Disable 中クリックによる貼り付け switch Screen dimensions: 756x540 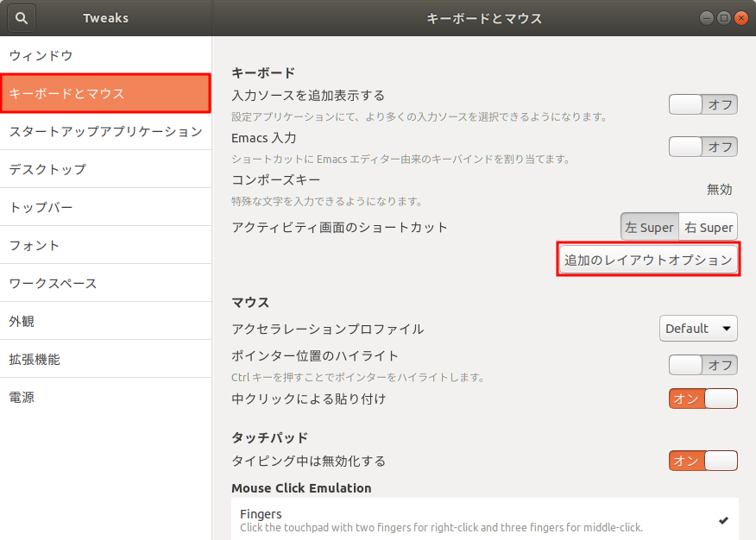[702, 399]
